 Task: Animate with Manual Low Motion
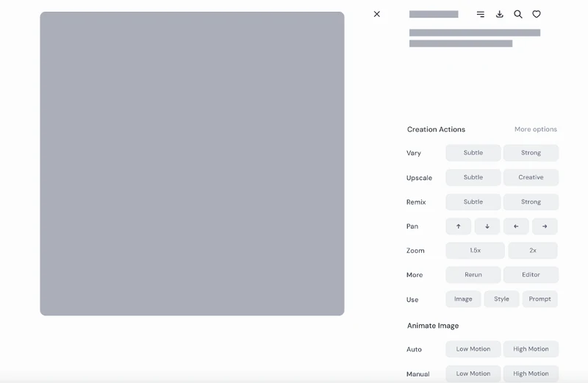473,373
